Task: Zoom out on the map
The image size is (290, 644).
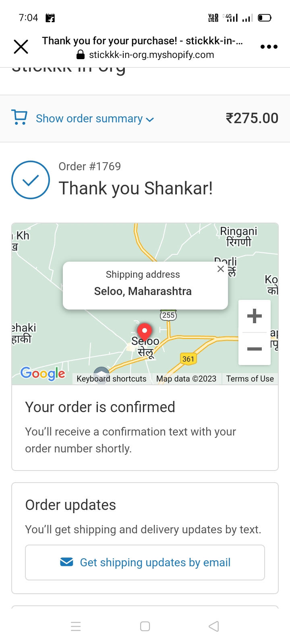Action: [255, 349]
